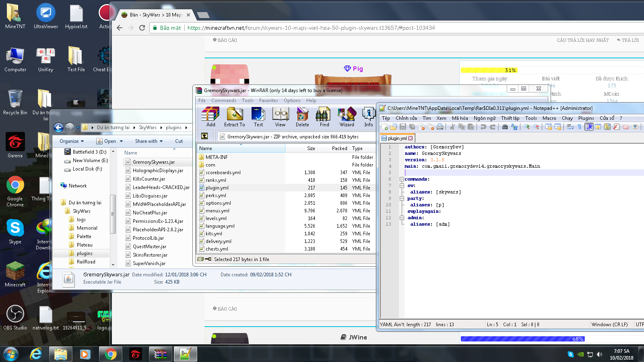This screenshot has width=644, height=362.
Task: Toggle word wrap in Notepad++ toolbar
Action: (570, 127)
